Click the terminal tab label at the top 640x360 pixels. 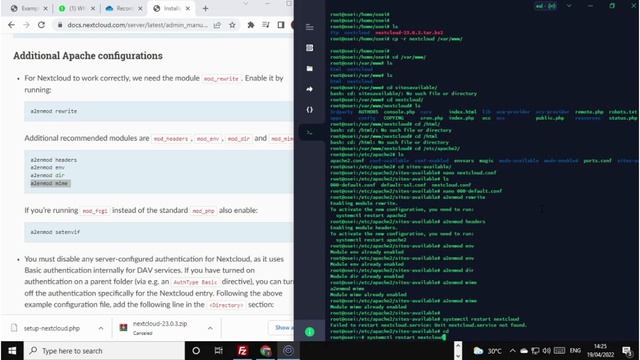point(546,6)
